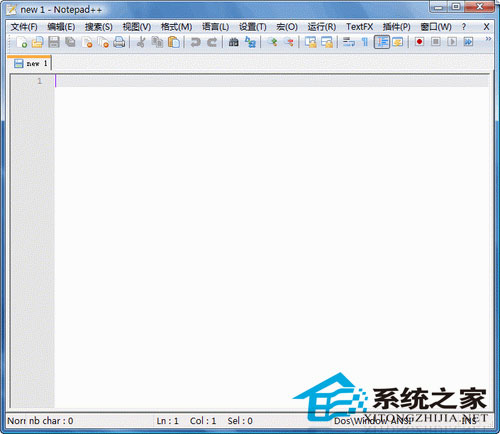500x434 pixels.
Task: Click the New file toolbar icon
Action: pyautogui.click(x=22, y=42)
